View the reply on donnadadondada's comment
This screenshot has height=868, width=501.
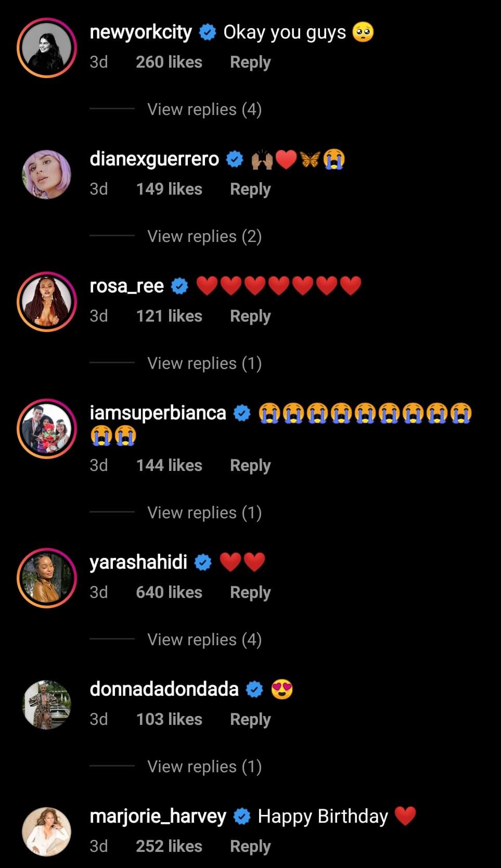point(204,767)
